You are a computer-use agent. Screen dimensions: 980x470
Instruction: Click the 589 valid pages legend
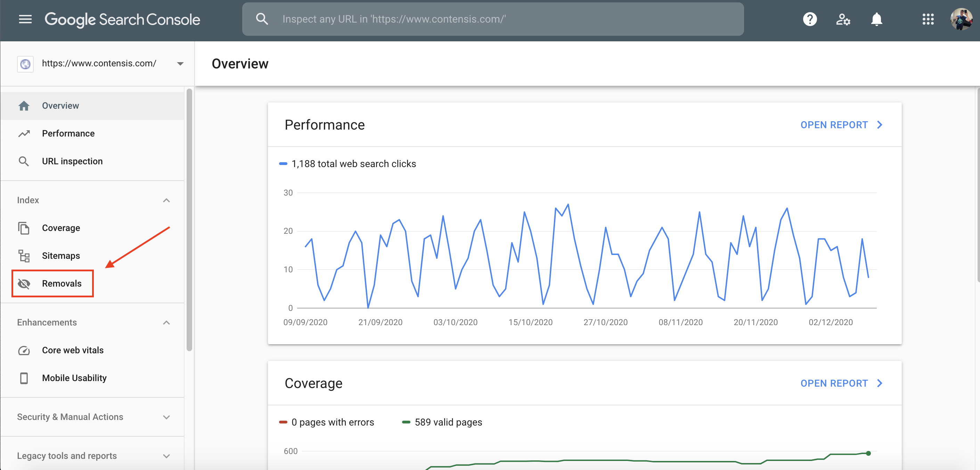(x=442, y=422)
